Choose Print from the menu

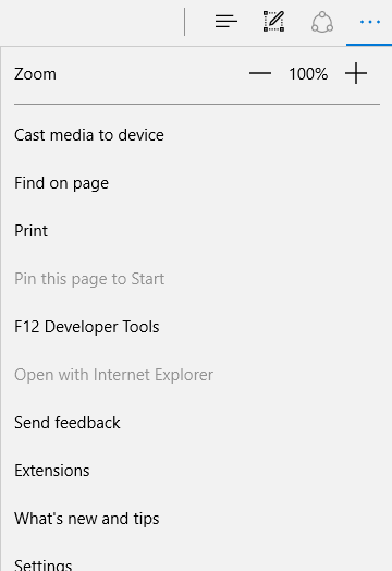(x=197, y=231)
